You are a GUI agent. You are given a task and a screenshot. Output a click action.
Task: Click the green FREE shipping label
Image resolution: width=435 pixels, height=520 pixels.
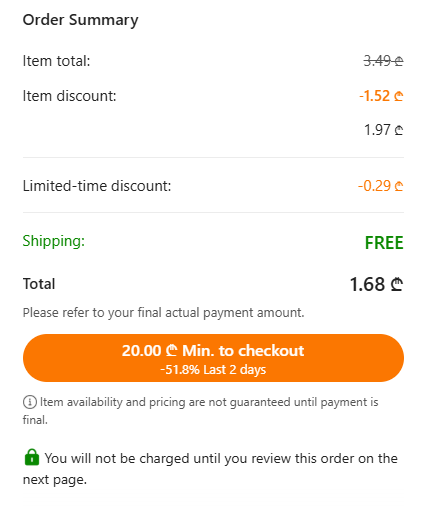click(x=384, y=243)
